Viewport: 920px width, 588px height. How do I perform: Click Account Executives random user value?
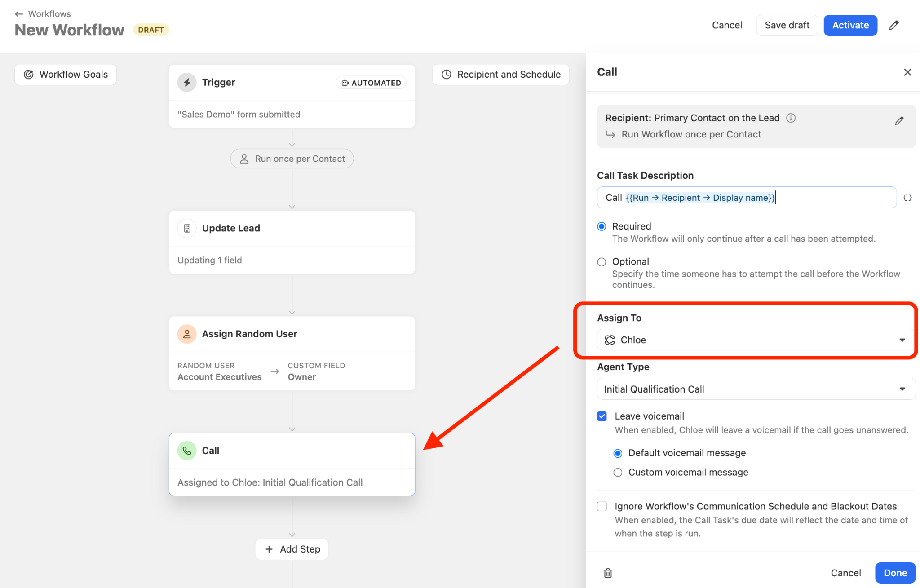coord(220,377)
